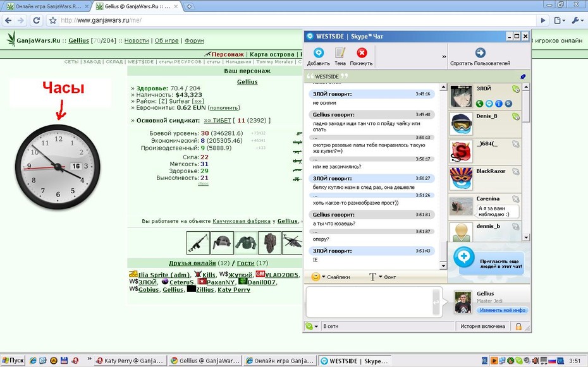This screenshot has height=367, width=588.
Task: Open Форум link in site header
Action: 194,40
